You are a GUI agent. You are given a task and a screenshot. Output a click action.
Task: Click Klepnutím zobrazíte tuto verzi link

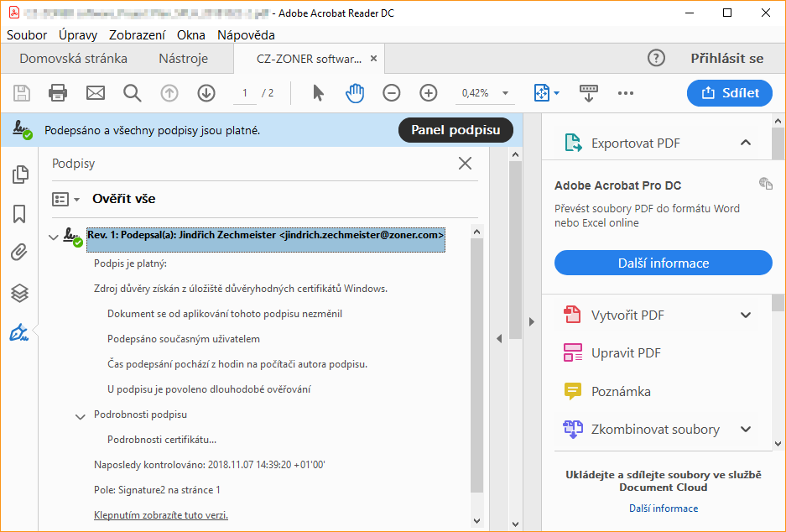(161, 515)
